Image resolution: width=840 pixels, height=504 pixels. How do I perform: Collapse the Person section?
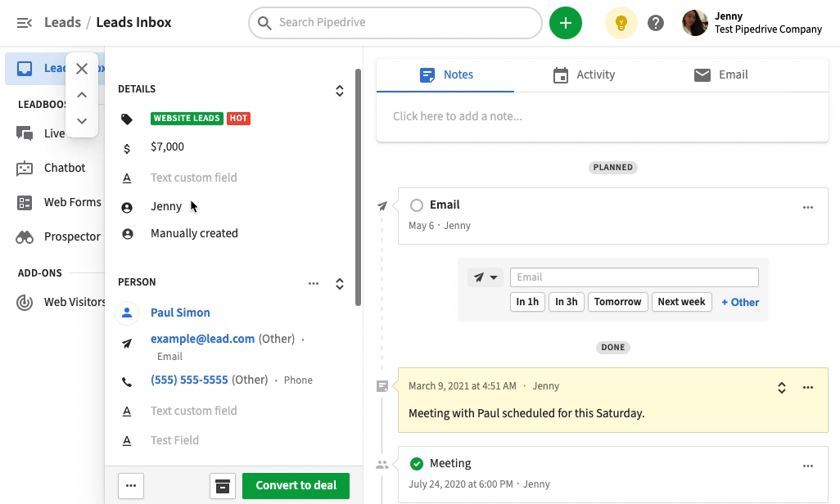click(340, 284)
